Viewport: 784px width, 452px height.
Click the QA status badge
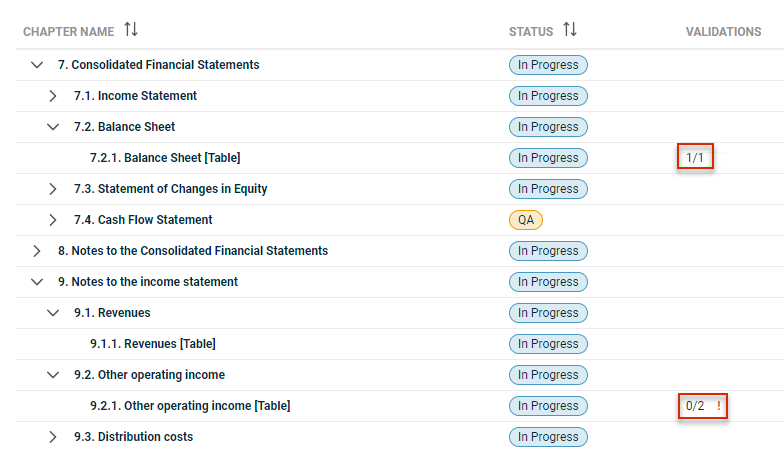click(x=526, y=220)
